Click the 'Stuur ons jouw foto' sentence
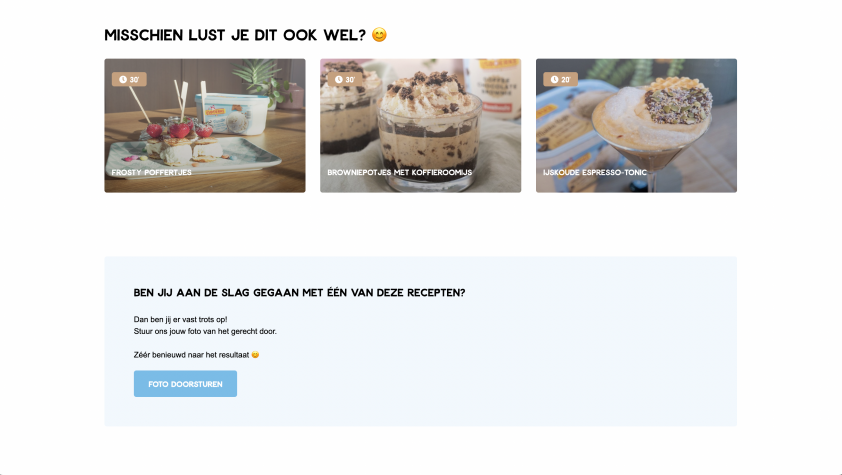842x475 pixels. tap(205, 331)
